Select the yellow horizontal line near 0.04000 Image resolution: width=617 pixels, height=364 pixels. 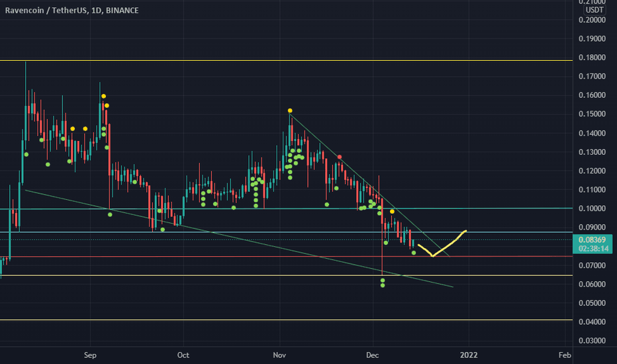pyautogui.click(x=286, y=320)
